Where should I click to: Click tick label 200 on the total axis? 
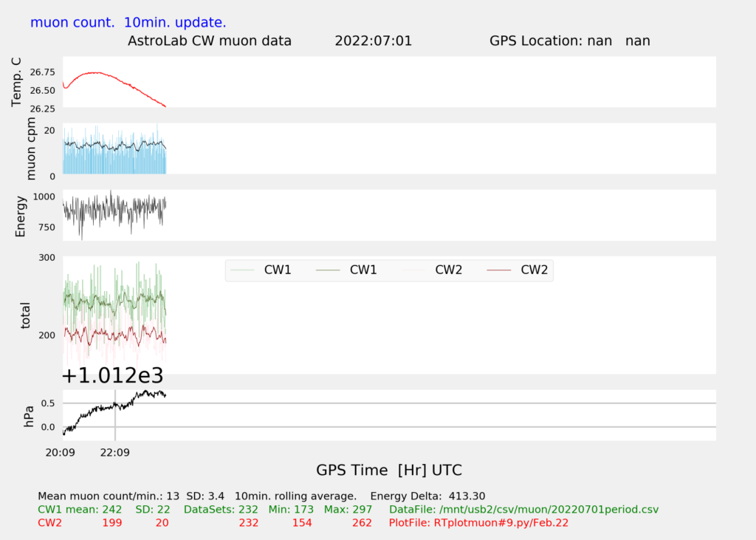47,335
